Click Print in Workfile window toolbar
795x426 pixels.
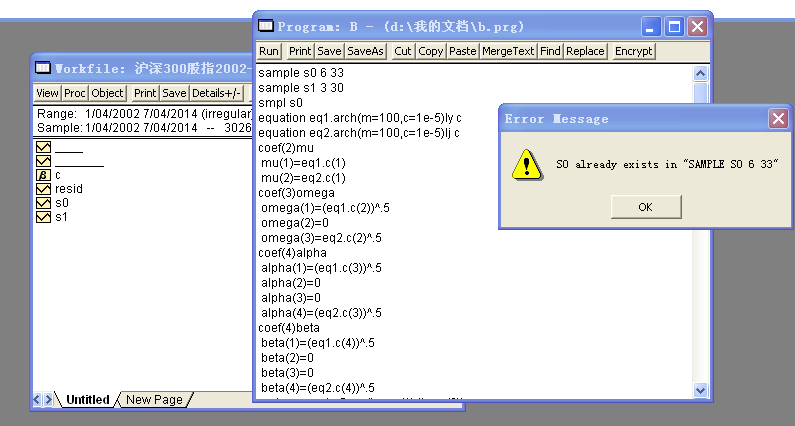click(x=144, y=93)
